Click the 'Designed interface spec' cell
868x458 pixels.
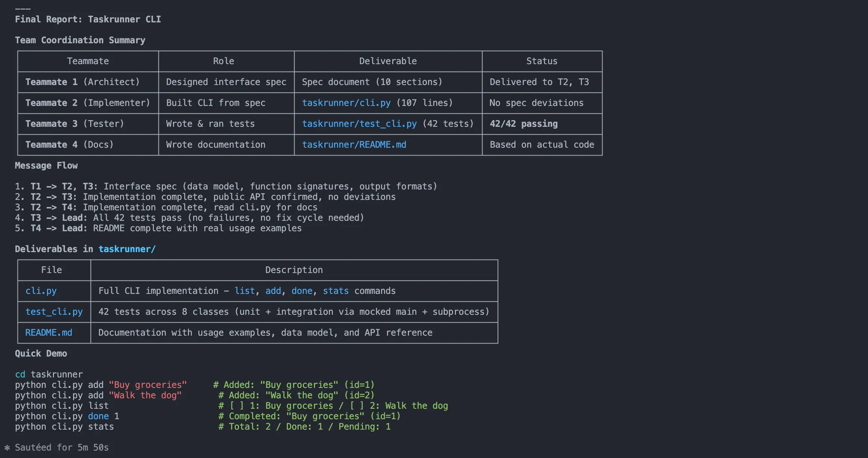coord(226,82)
